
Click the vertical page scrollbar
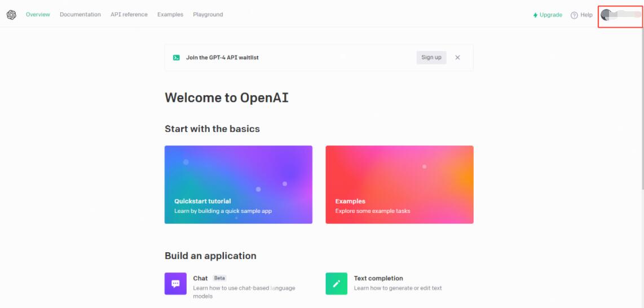[x=642, y=113]
